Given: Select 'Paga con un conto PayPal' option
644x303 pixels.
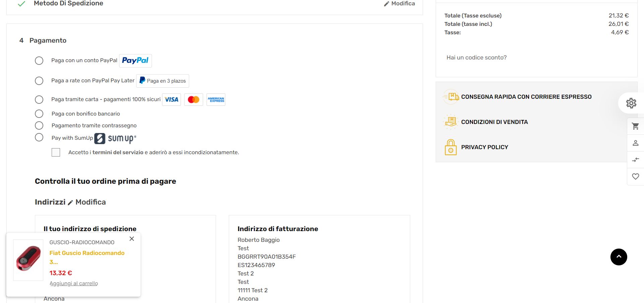Looking at the screenshot, I should click(39, 61).
